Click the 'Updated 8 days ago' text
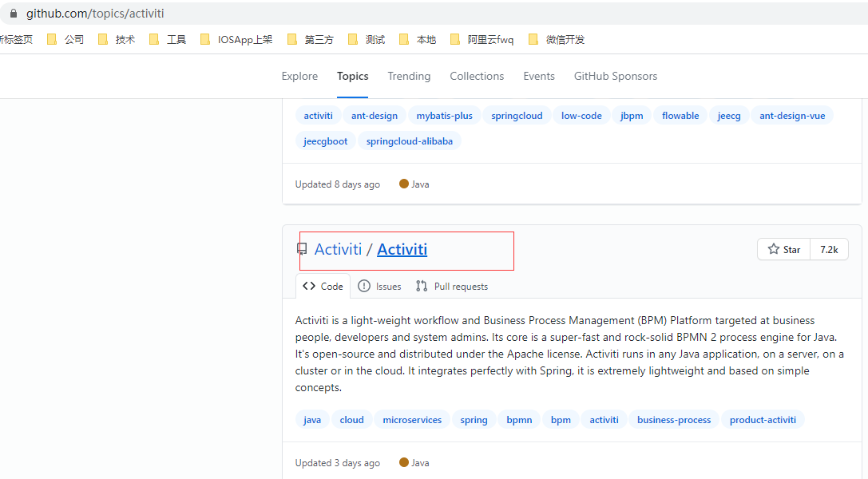The width and height of the screenshot is (868, 479). coord(338,184)
